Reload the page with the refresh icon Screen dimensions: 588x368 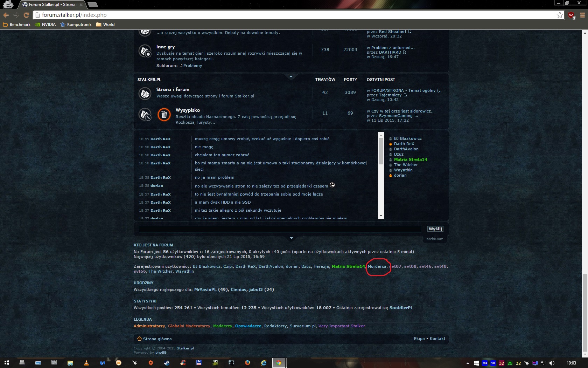pos(26,15)
